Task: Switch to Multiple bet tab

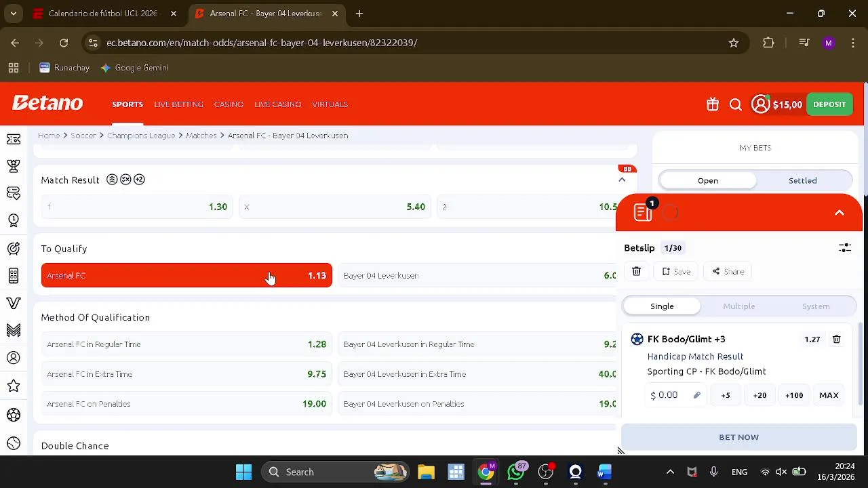Action: point(739,306)
